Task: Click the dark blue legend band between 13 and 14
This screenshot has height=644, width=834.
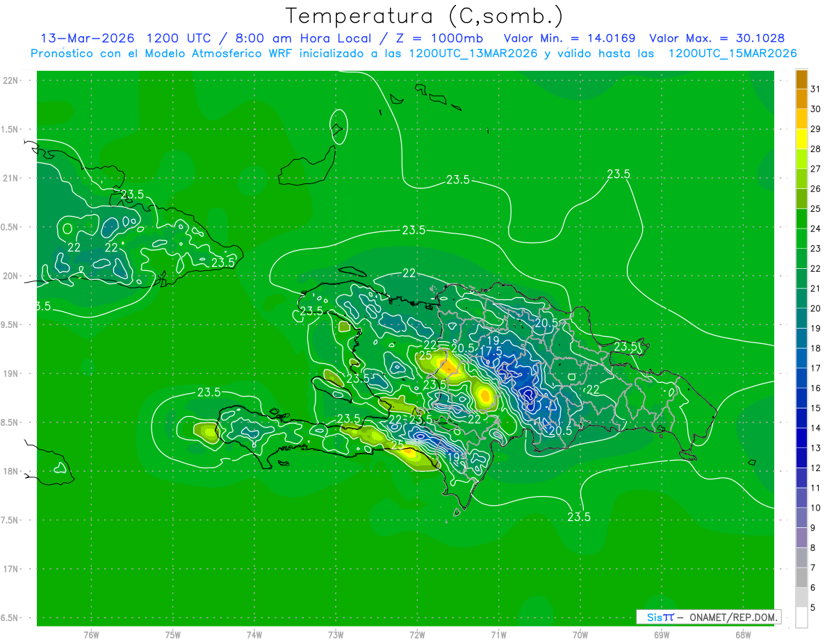Action: (801, 438)
